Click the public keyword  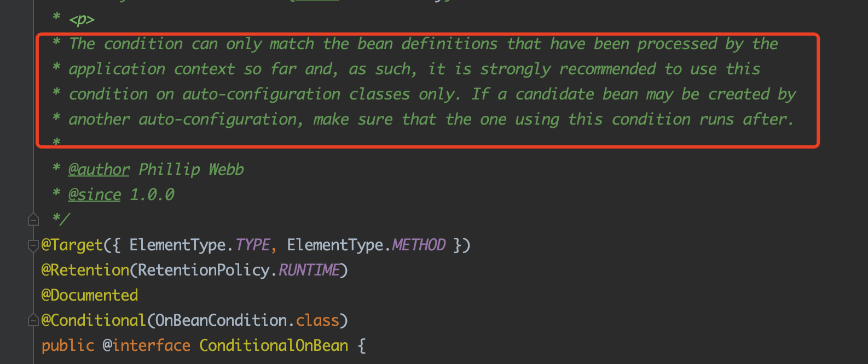coord(68,345)
